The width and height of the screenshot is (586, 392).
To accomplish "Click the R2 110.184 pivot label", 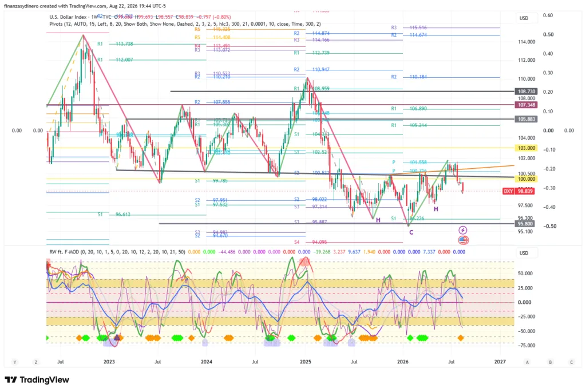I will (x=409, y=77).
